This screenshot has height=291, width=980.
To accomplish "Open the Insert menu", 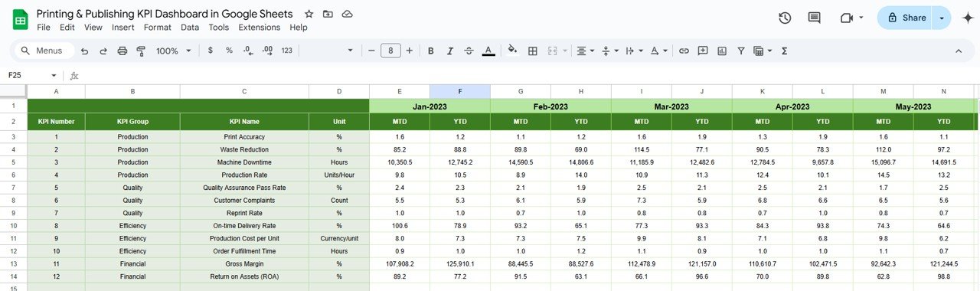I will click(x=122, y=27).
